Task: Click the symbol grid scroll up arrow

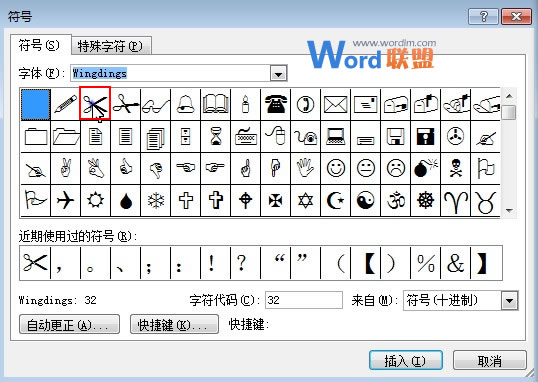Action: tap(510, 96)
